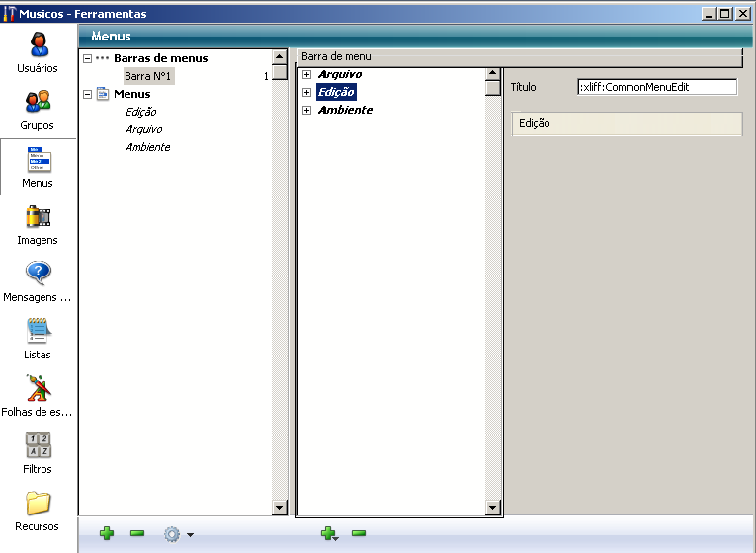Select Ambiente in the Barra de menu list

345,110
